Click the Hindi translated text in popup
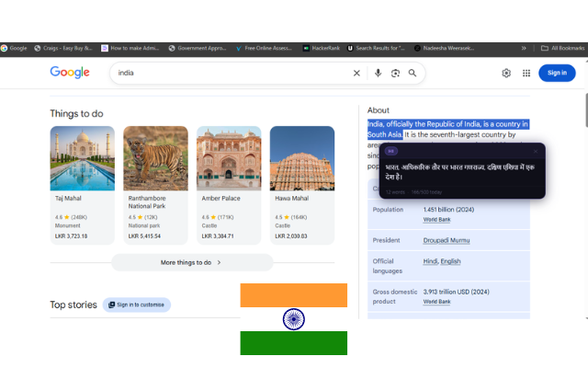The image size is (588, 368). pos(459,172)
